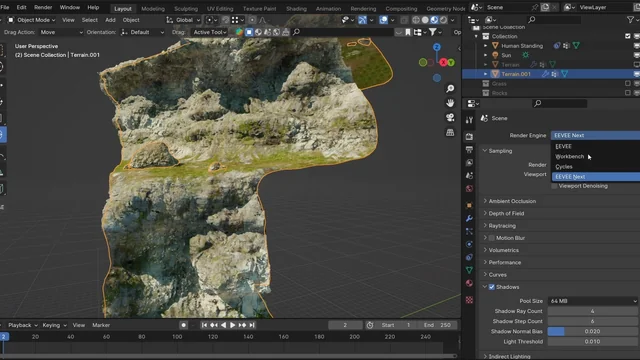This screenshot has width=640, height=360.
Task: Click the viewport Add menu
Action: click(x=110, y=20)
